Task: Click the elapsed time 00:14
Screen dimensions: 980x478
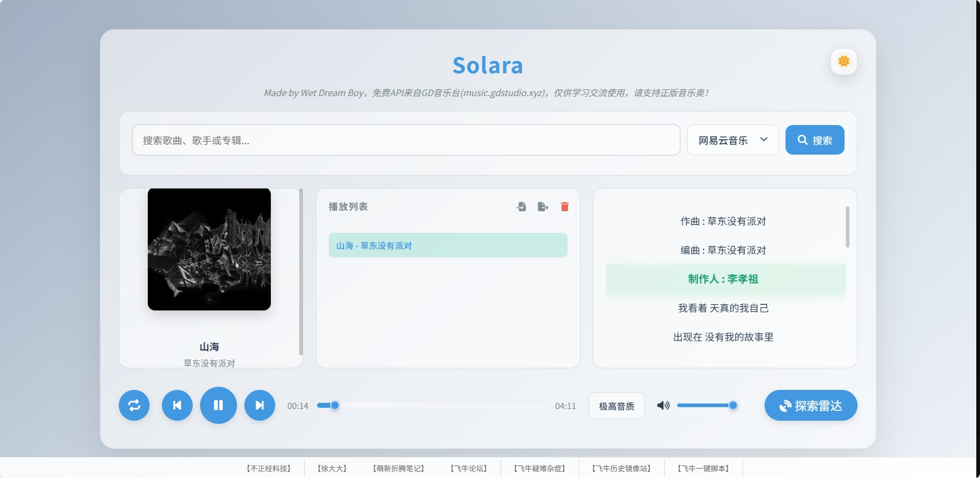Action: point(298,406)
